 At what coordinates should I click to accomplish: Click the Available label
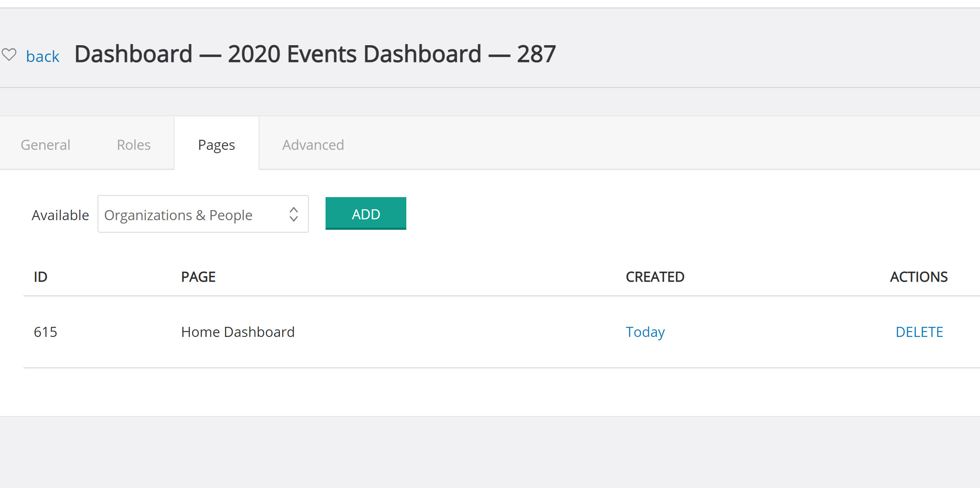(60, 215)
